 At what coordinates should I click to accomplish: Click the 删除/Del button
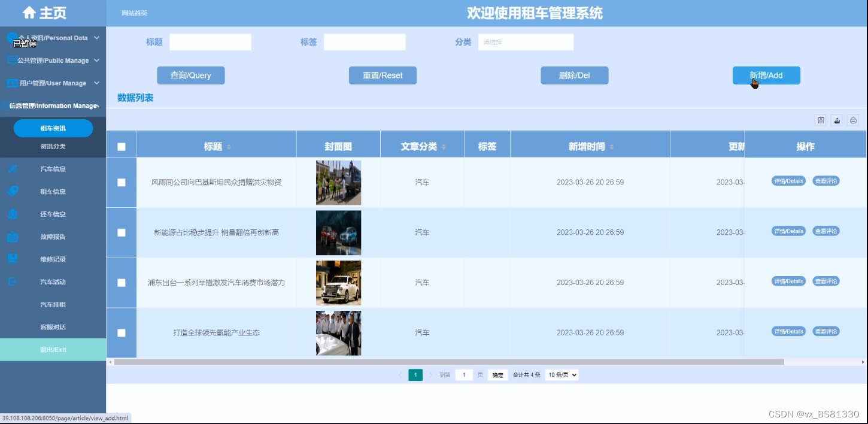tap(575, 75)
